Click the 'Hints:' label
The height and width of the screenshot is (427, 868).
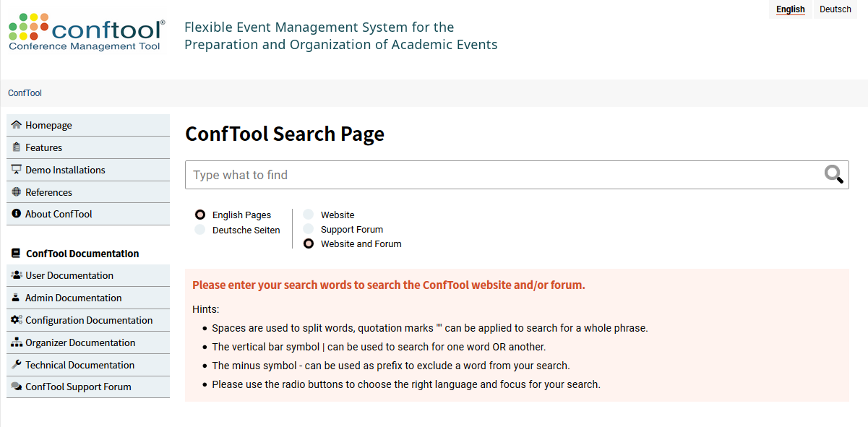point(206,309)
